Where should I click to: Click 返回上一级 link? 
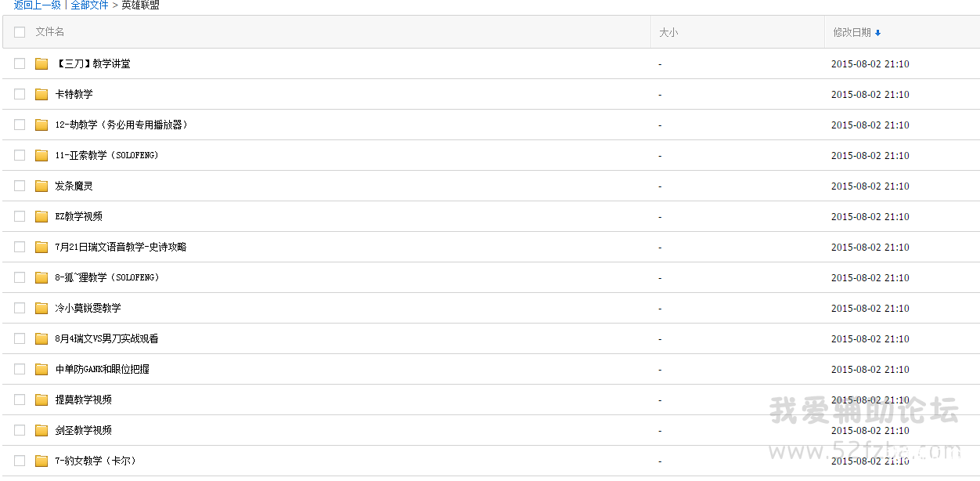coord(37,5)
